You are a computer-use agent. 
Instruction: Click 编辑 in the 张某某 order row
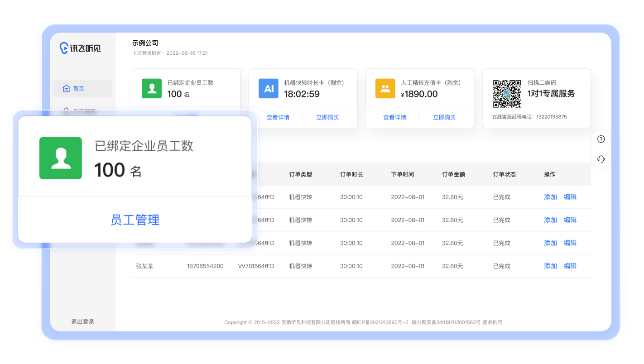570,266
